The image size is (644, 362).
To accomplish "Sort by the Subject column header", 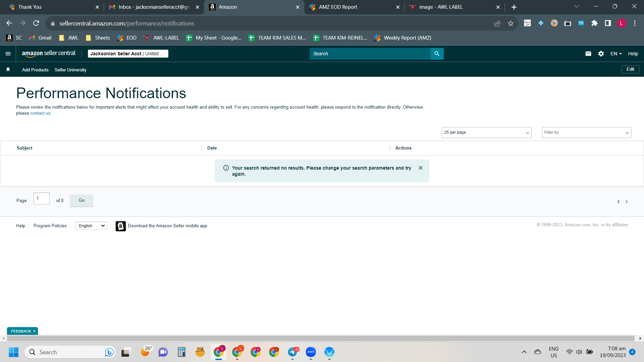I will [x=24, y=148].
